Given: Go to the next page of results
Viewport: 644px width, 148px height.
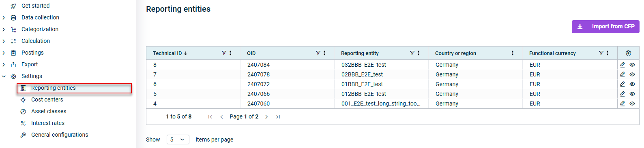Looking at the screenshot, I should click(266, 117).
